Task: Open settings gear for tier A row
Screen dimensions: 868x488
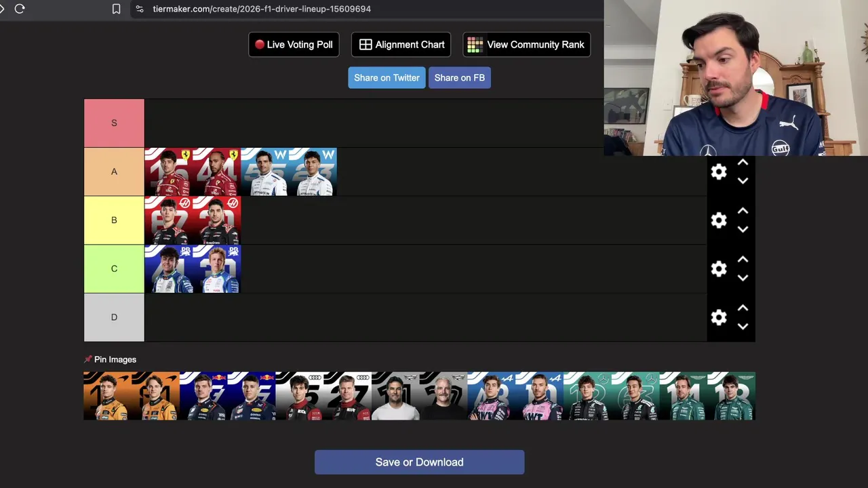Action: tap(719, 171)
